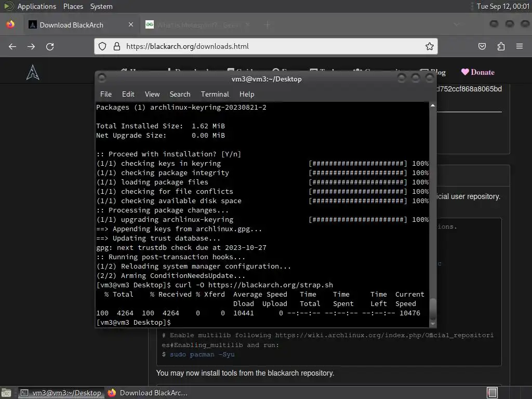View site security via the padlock icon
The height and width of the screenshot is (399, 532).
[x=117, y=46]
